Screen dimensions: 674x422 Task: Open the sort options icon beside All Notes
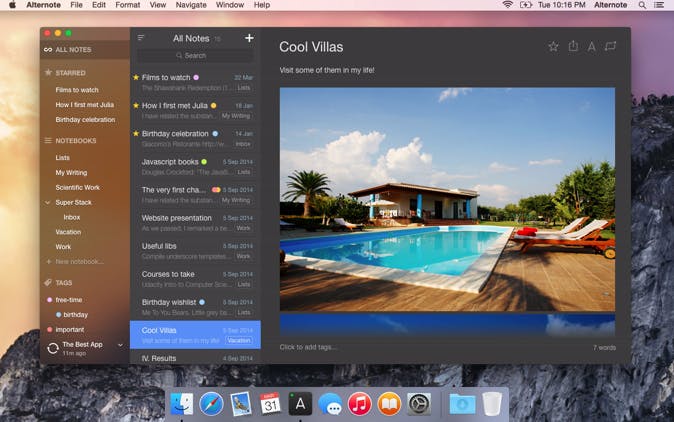pos(141,38)
